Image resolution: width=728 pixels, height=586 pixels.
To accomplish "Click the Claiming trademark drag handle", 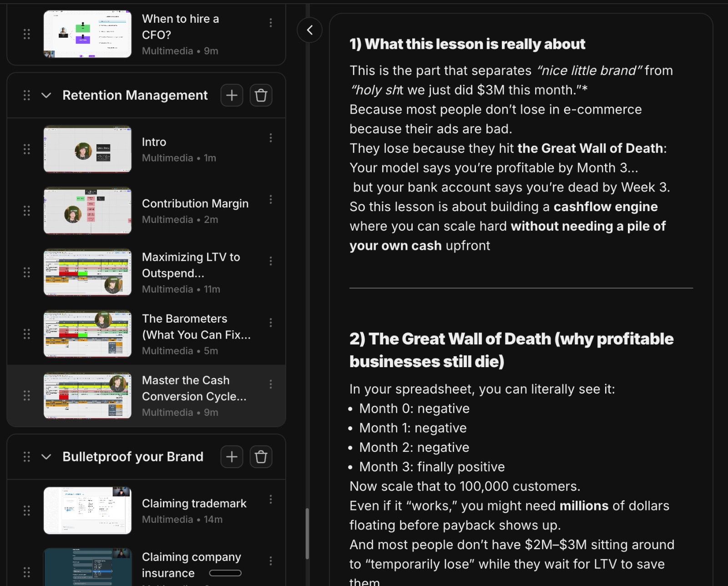I will (27, 510).
